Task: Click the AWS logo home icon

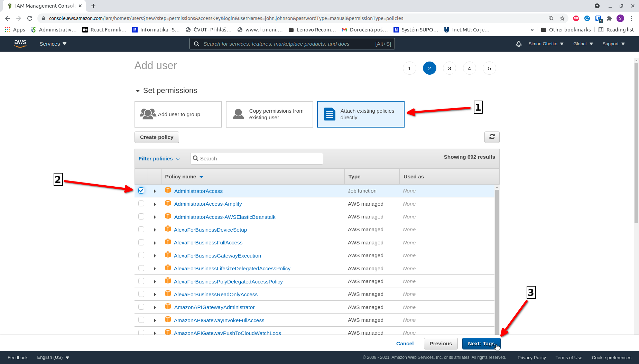Action: pos(20,44)
